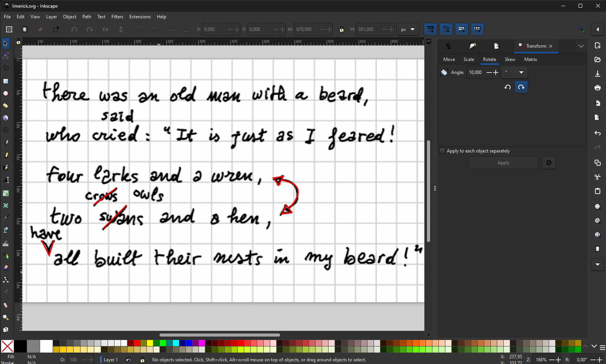Select the Star and polygon tool
The image size is (606, 364).
point(6,106)
